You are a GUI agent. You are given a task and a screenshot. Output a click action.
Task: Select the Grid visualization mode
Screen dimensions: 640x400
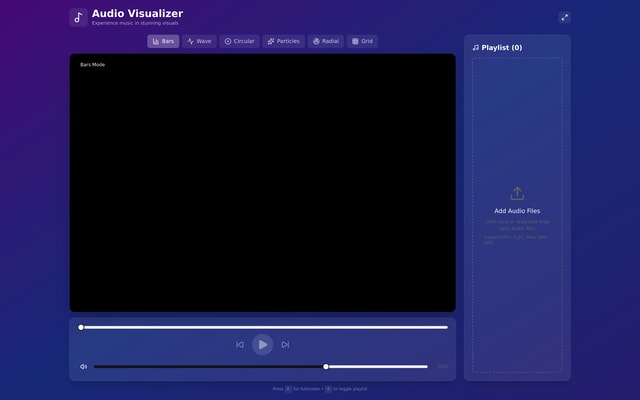pos(362,41)
